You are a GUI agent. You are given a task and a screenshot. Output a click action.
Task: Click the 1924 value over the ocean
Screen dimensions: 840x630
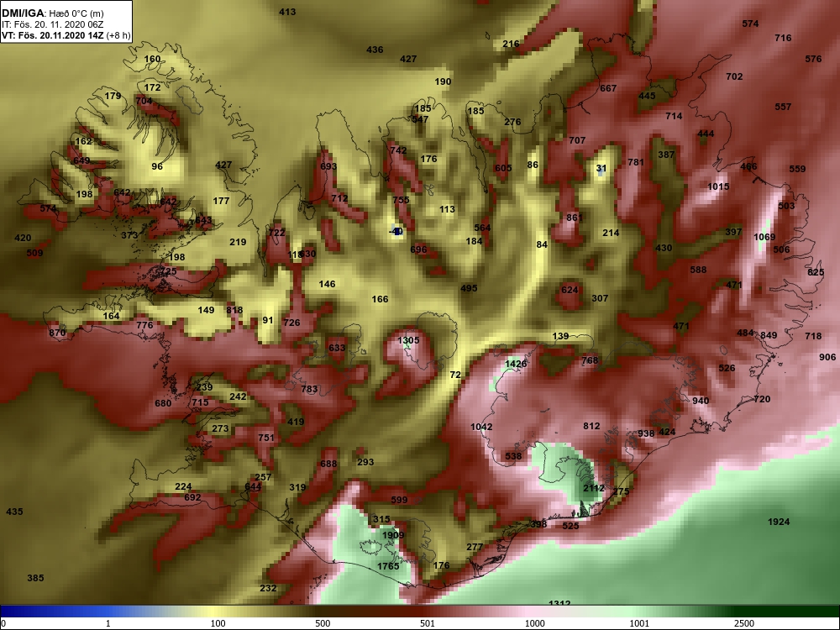point(779,522)
